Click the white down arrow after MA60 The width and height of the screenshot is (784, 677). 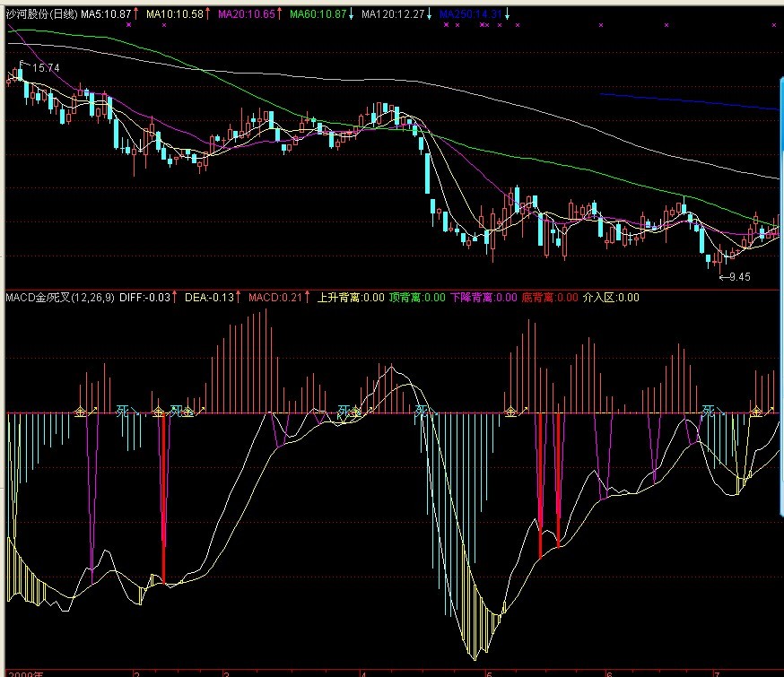pos(351,15)
